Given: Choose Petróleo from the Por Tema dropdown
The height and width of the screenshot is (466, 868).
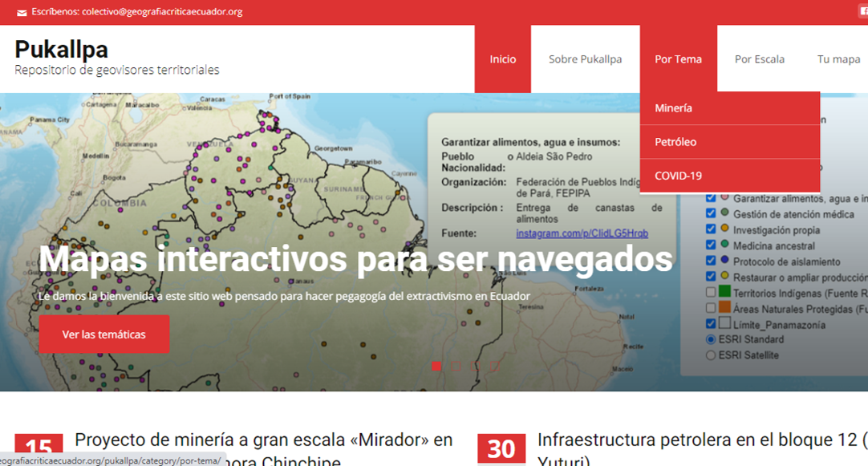Looking at the screenshot, I should pyautogui.click(x=675, y=142).
